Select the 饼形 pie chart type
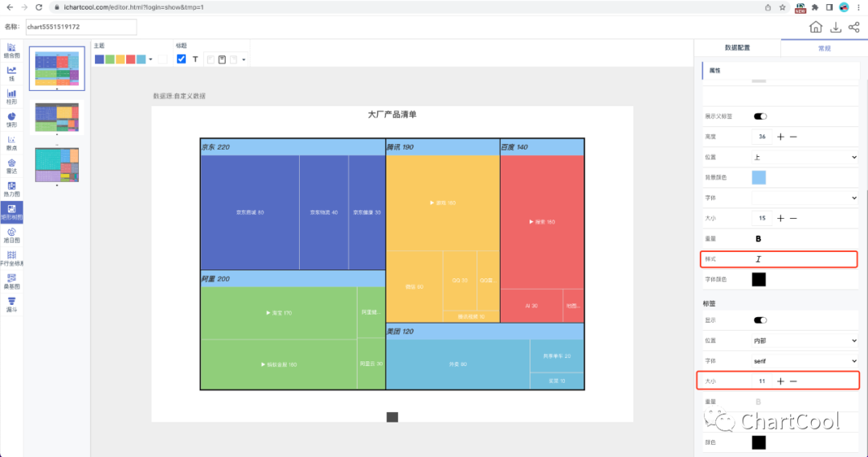The width and height of the screenshot is (868, 457). point(11,120)
